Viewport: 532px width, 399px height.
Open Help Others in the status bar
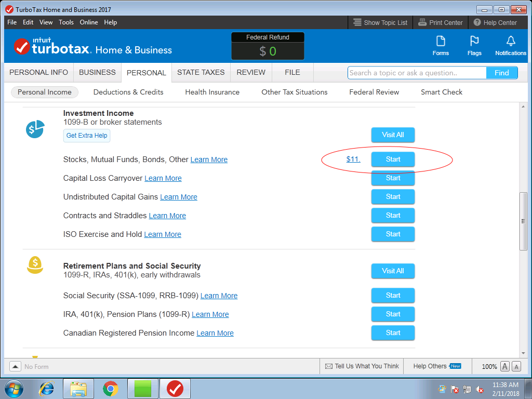coord(436,366)
